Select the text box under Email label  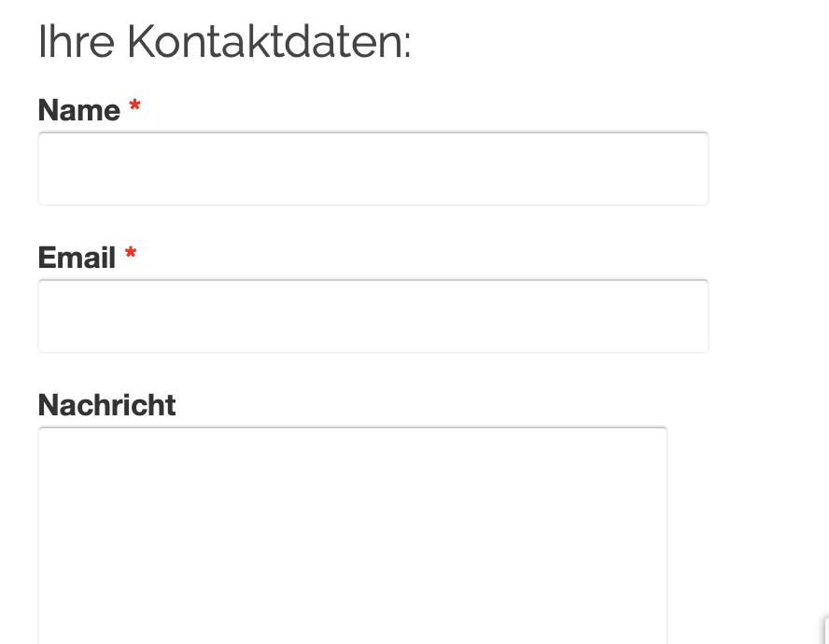(372, 316)
